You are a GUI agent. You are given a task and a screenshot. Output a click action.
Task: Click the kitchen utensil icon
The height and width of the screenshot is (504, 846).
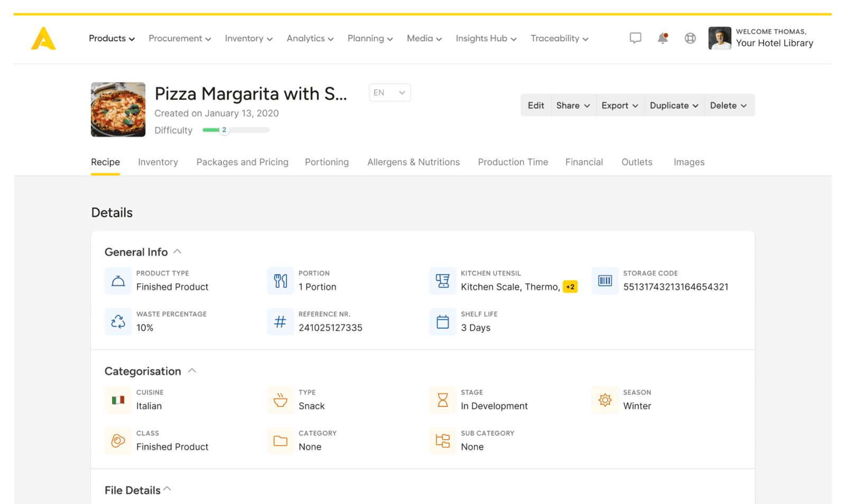(x=443, y=281)
